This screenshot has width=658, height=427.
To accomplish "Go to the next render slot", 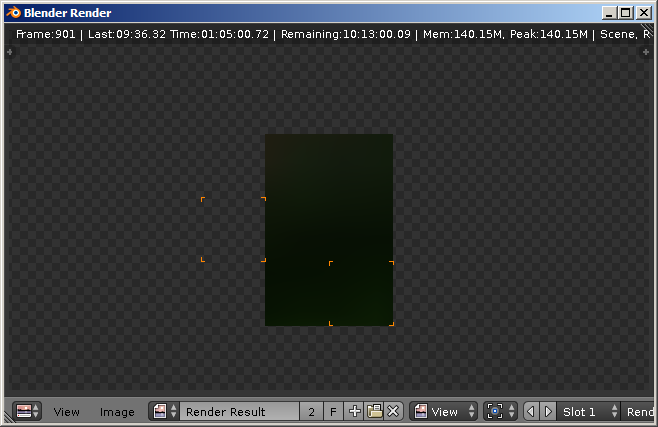I will 548,411.
